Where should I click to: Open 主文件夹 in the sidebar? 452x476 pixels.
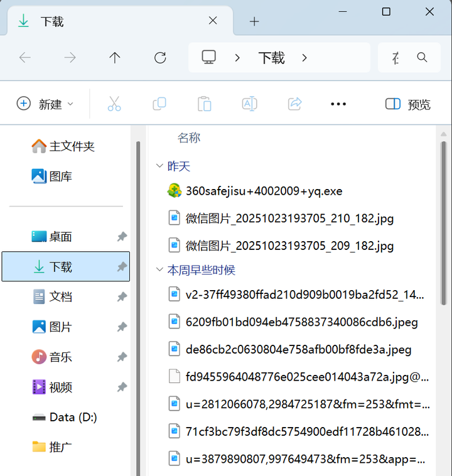(63, 146)
